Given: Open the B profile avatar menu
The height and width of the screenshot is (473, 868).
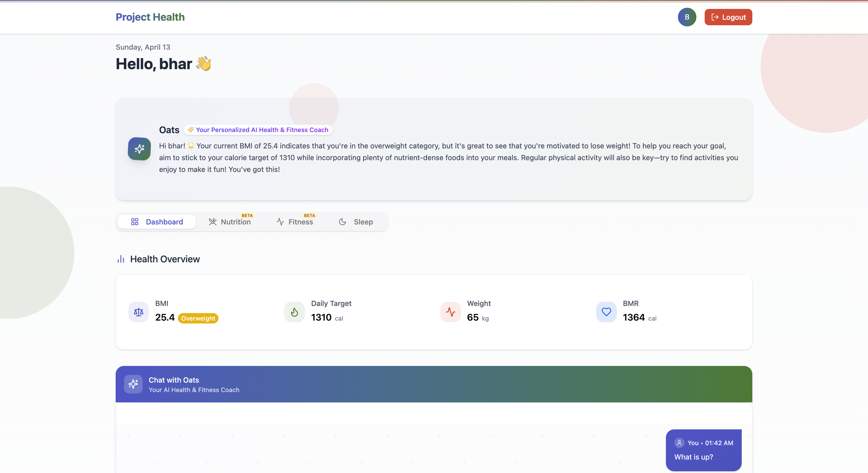Looking at the screenshot, I should tap(687, 17).
